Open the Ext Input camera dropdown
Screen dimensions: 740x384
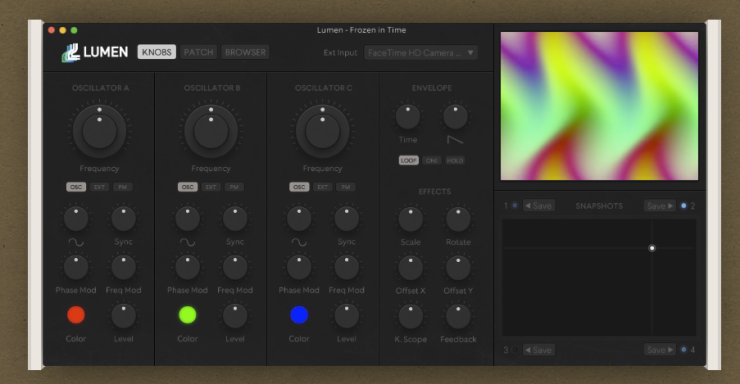[x=420, y=52]
